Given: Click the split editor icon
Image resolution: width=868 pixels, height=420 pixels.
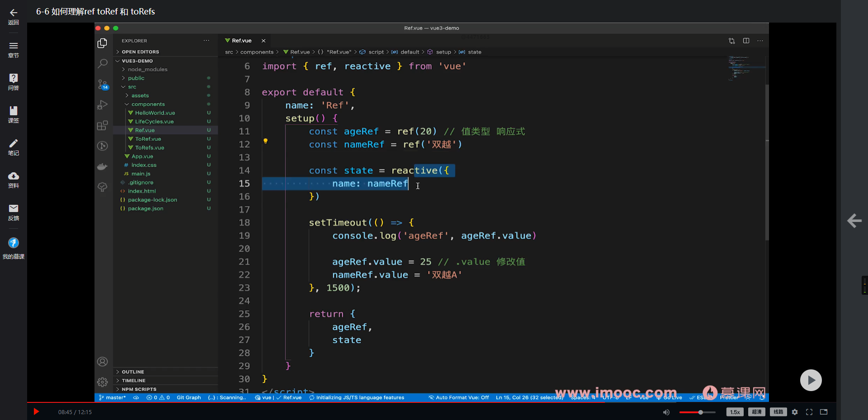Looking at the screenshot, I should coord(746,41).
